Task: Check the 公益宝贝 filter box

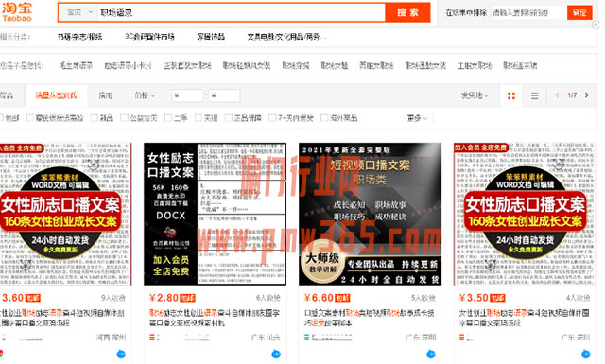Action: pos(124,118)
